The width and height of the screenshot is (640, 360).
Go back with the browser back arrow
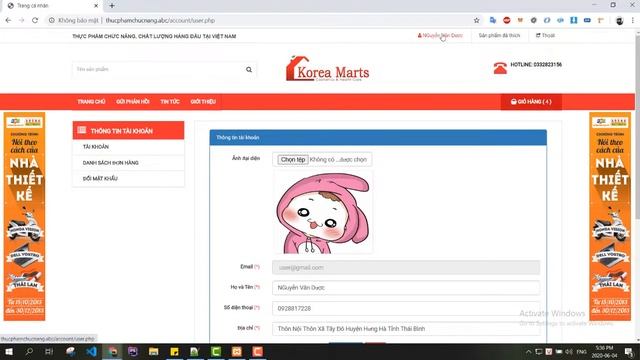(x=8, y=20)
